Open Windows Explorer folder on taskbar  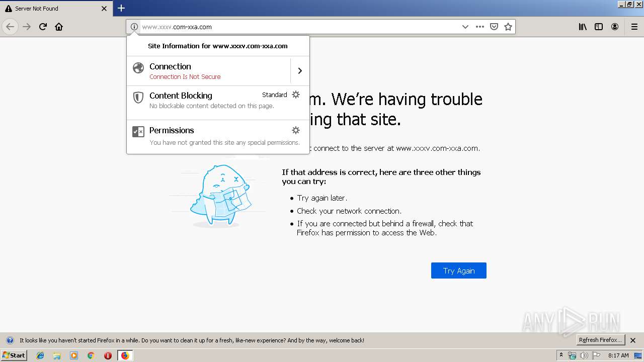(x=57, y=355)
